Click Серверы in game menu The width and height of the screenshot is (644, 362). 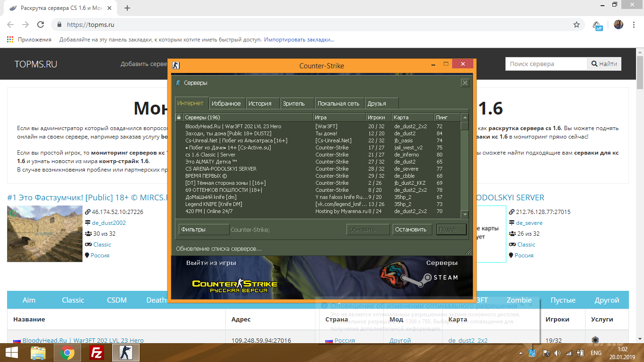[x=442, y=263]
